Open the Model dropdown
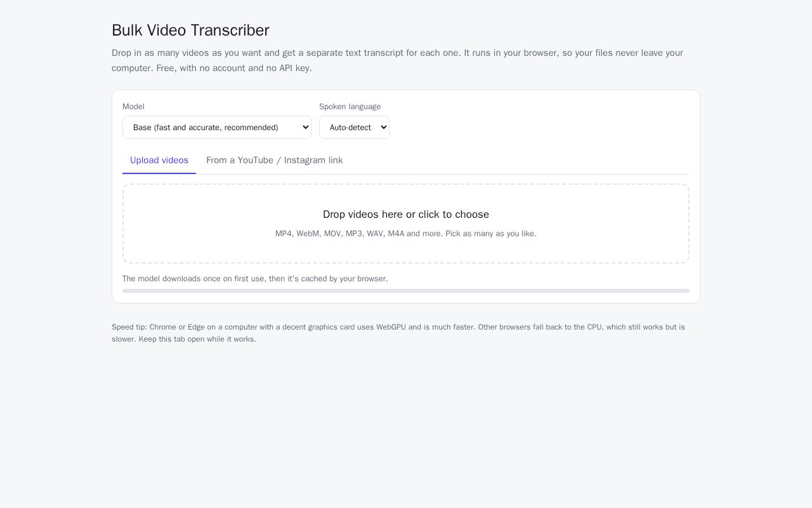812x508 pixels. 216,127
